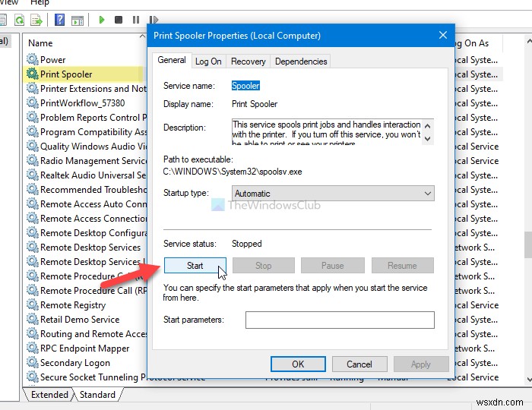Open the Dependencies tab
The width and height of the screenshot is (532, 410).
click(x=301, y=61)
